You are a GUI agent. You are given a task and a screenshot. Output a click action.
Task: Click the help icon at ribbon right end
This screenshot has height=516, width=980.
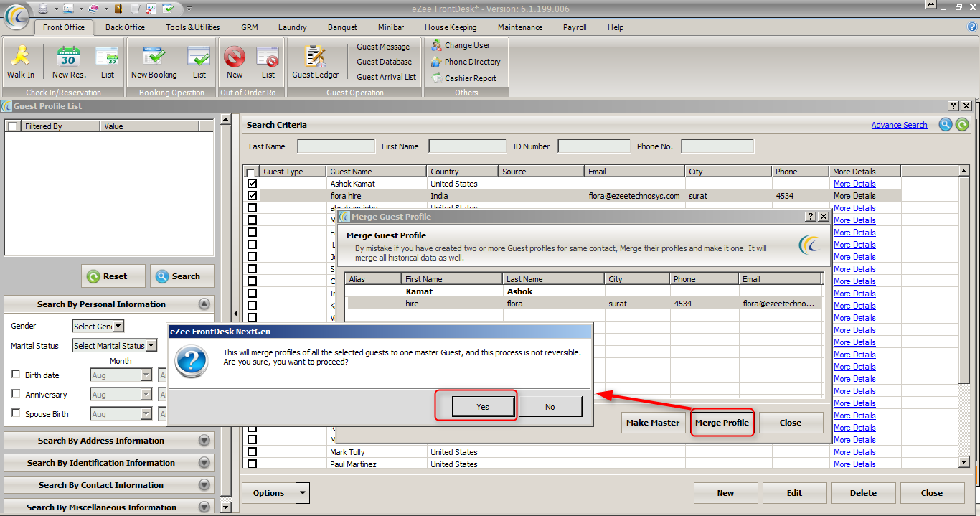point(973,27)
